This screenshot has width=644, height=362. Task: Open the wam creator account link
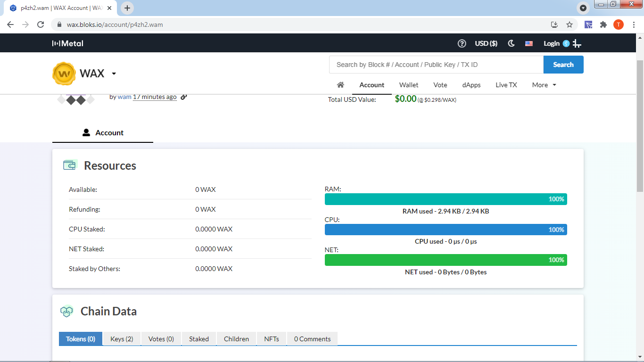124,97
